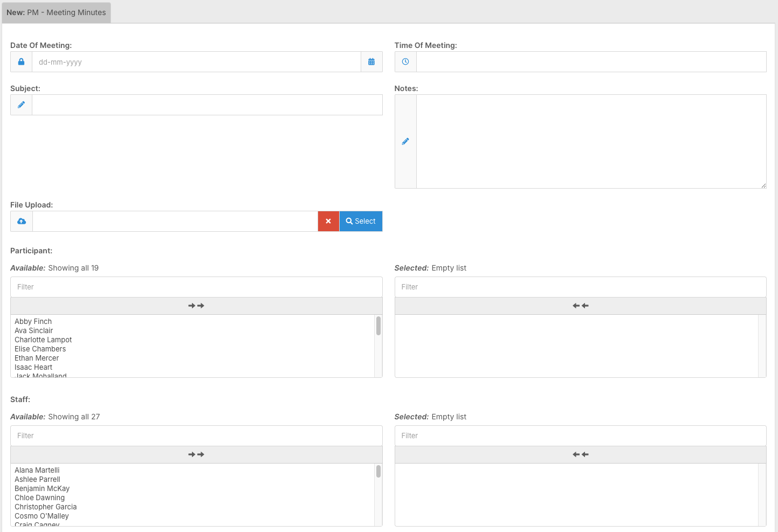Open the calendar date picker icon
778x532 pixels.
point(371,62)
